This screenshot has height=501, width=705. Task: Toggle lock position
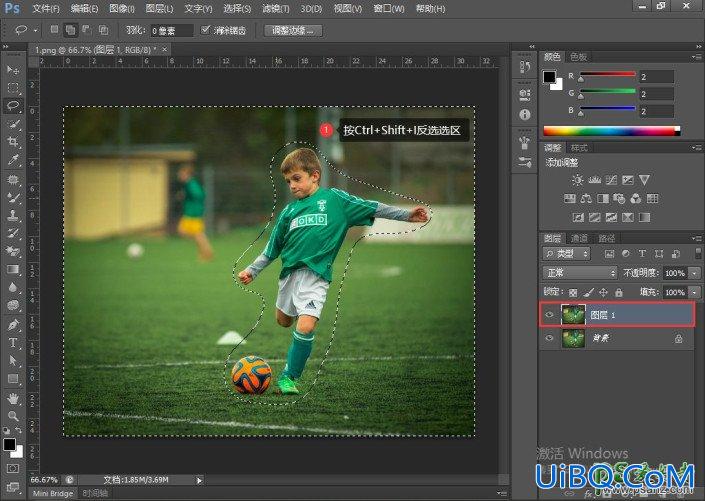603,293
